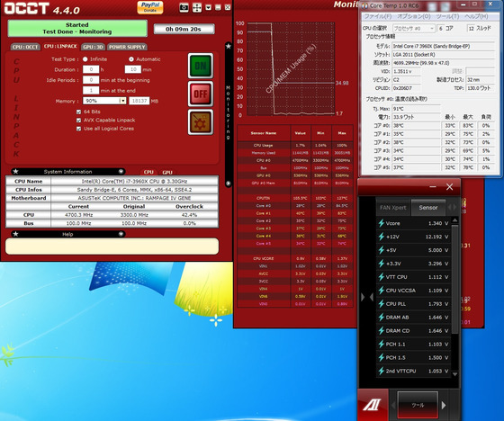The image size is (504, 421).
Task: Click the right arrow beside the ツール button
Action: point(444,405)
